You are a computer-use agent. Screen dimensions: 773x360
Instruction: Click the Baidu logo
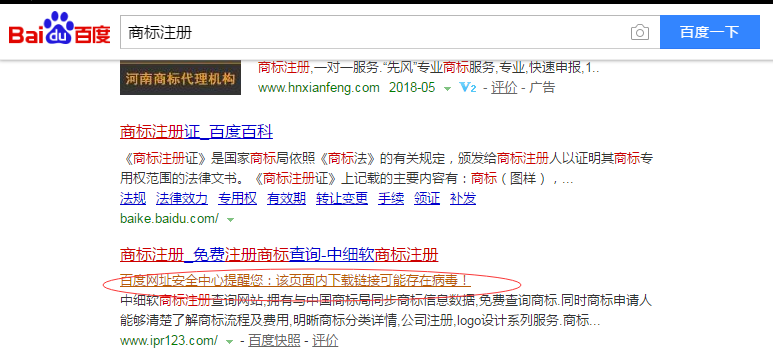(59, 29)
